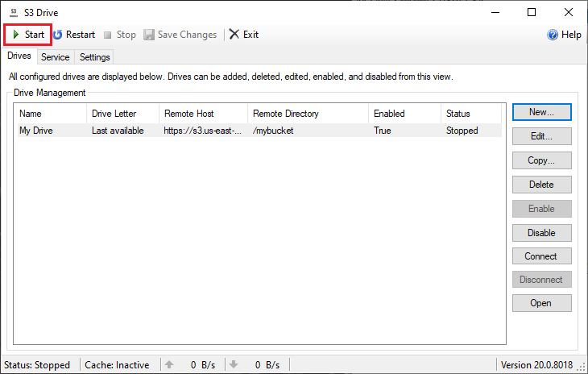Select the My Drive row name
Image resolution: width=588 pixels, height=374 pixels.
pos(36,131)
